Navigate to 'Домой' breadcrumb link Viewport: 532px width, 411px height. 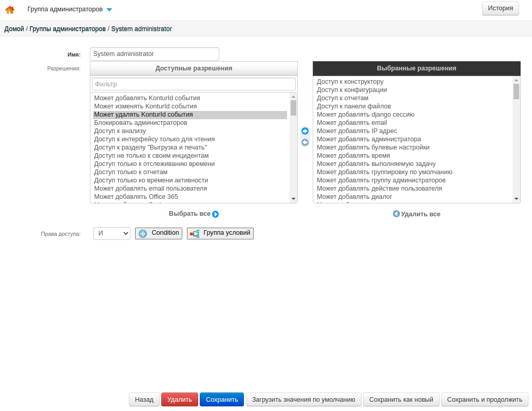tap(14, 29)
